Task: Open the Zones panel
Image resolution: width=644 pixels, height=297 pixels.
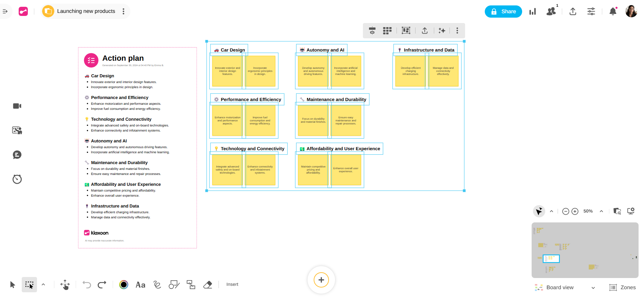Action: (x=623, y=288)
